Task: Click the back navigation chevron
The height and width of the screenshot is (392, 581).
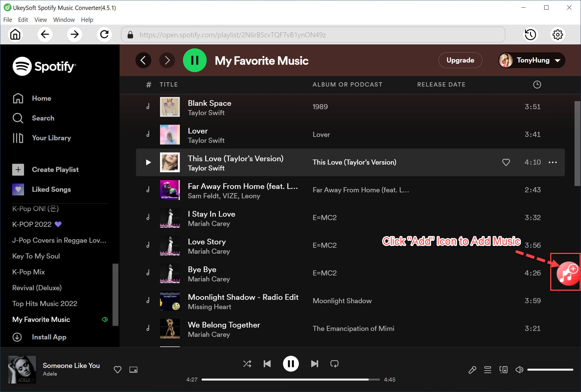Action: coord(142,60)
